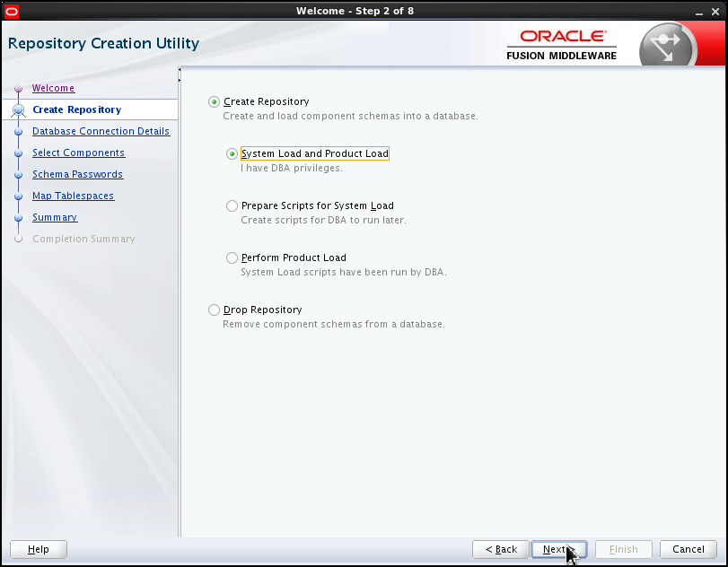Select Prepare Scripts for System Load
The width and height of the screenshot is (728, 567).
coord(232,205)
